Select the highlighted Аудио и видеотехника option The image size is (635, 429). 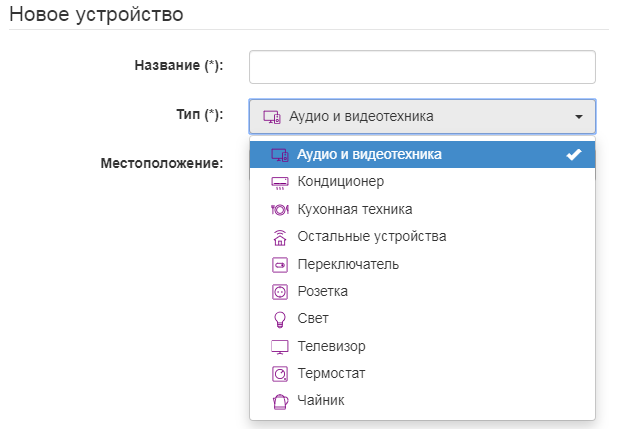tap(369, 154)
